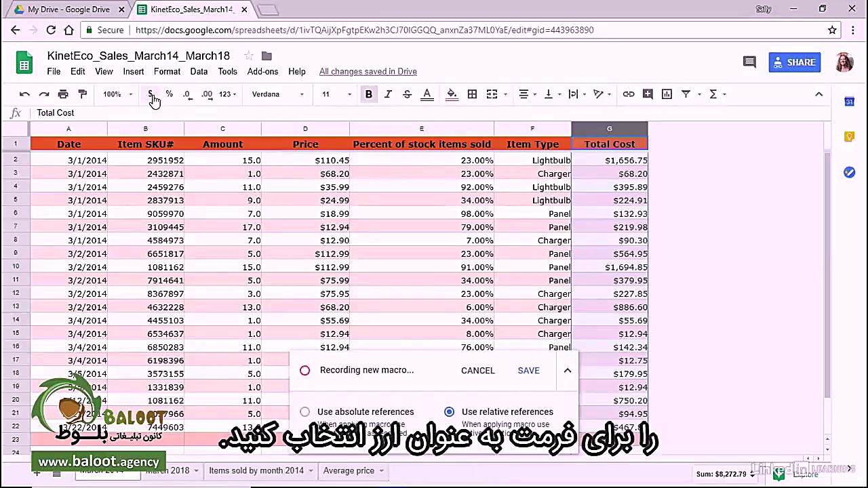Insert a link into the cell

tap(628, 94)
